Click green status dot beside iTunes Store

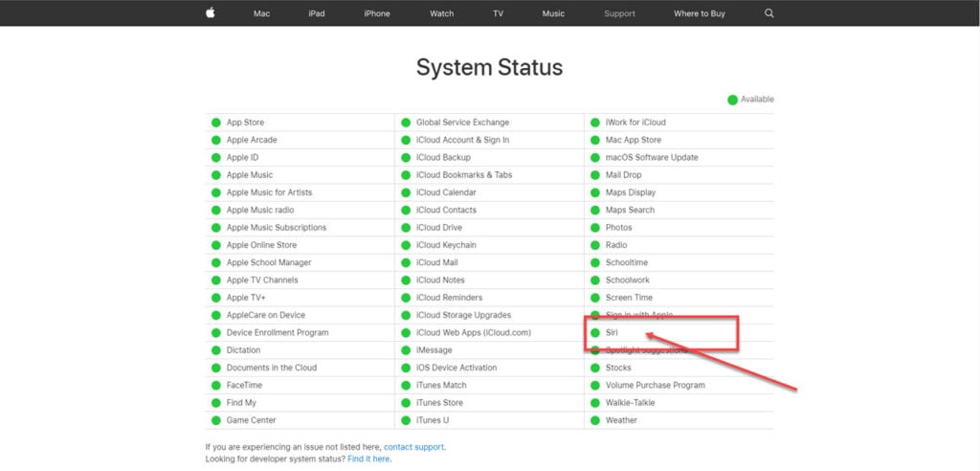pyautogui.click(x=406, y=403)
